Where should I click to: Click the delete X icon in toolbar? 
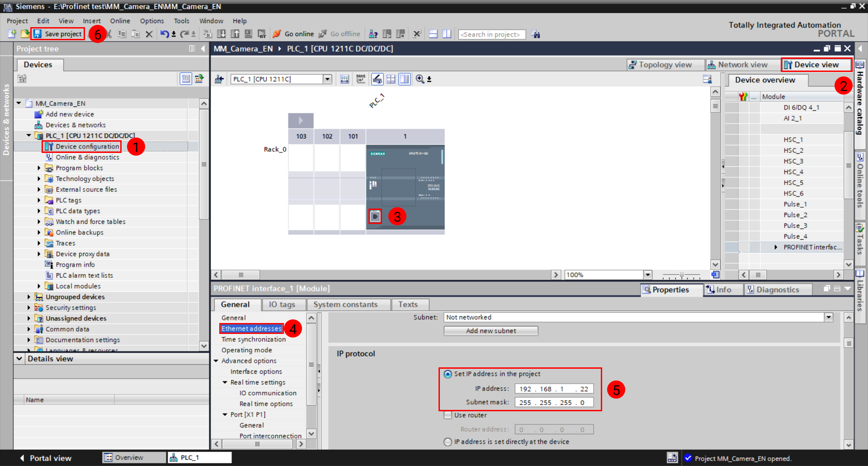click(149, 34)
